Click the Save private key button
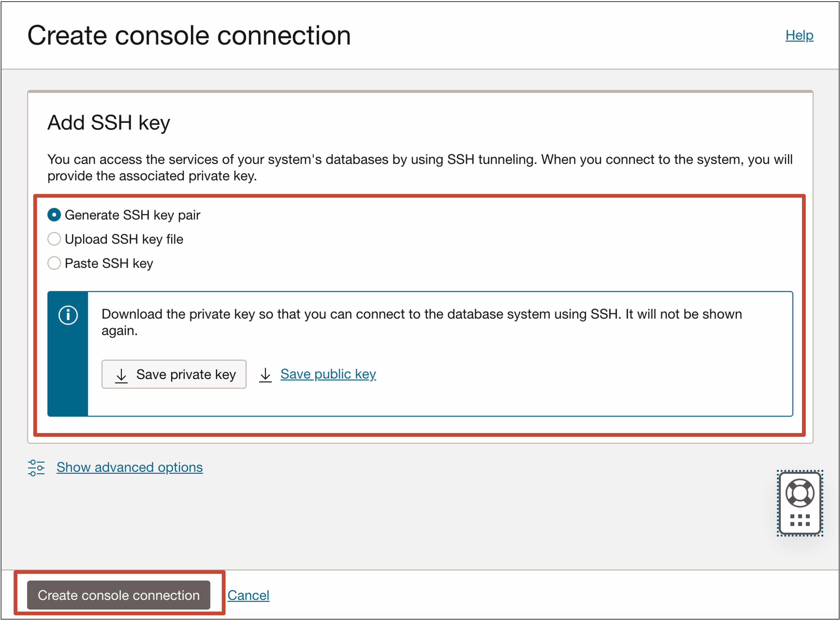This screenshot has width=840, height=620. (x=174, y=374)
